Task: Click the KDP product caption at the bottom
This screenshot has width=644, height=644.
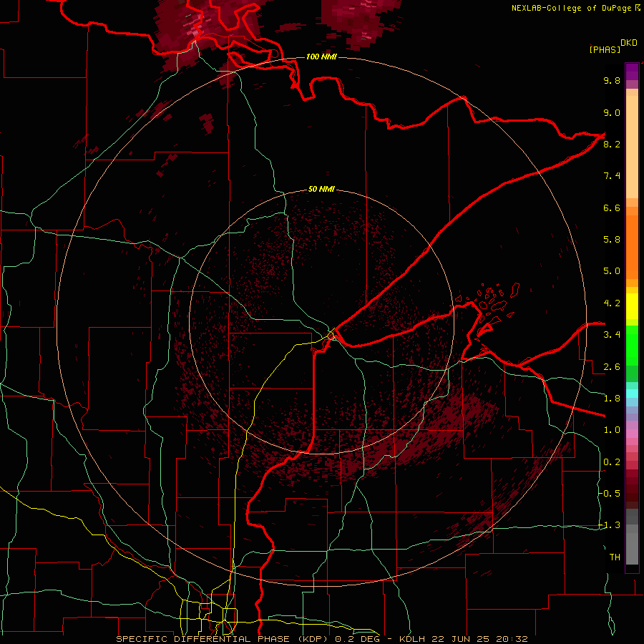Action: click(321, 639)
